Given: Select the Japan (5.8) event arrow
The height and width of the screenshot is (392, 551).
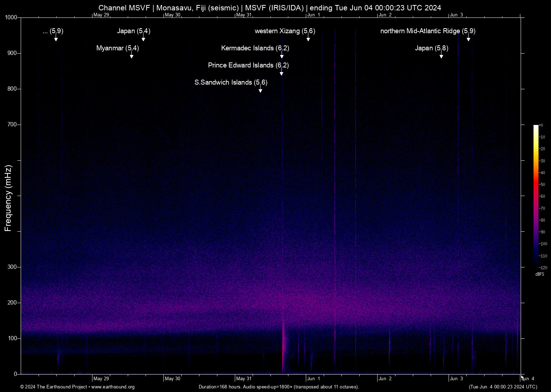Looking at the screenshot, I should [441, 56].
